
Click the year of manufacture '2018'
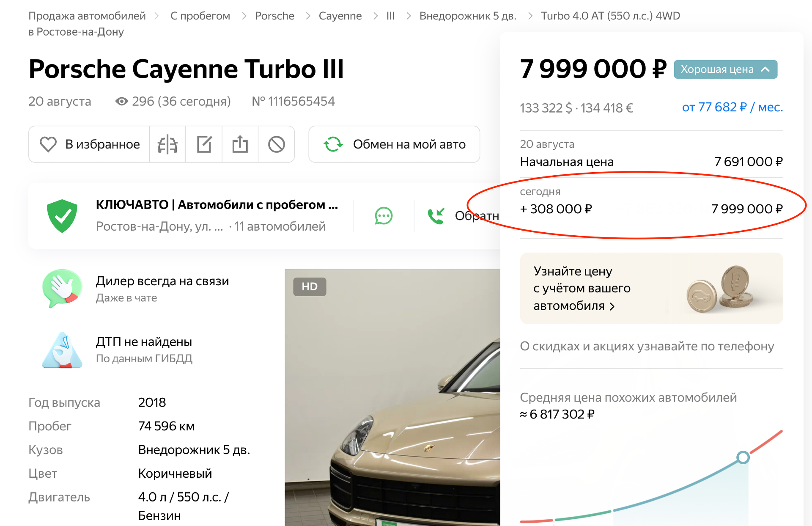[152, 402]
